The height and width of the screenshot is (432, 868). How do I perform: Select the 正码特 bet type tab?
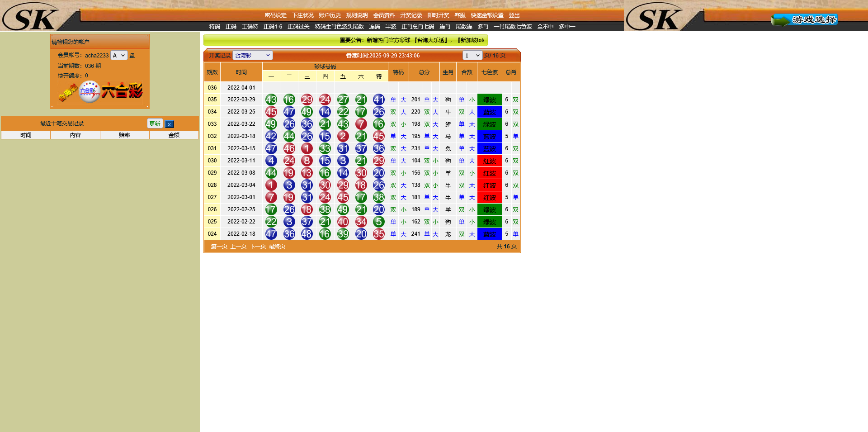click(250, 27)
